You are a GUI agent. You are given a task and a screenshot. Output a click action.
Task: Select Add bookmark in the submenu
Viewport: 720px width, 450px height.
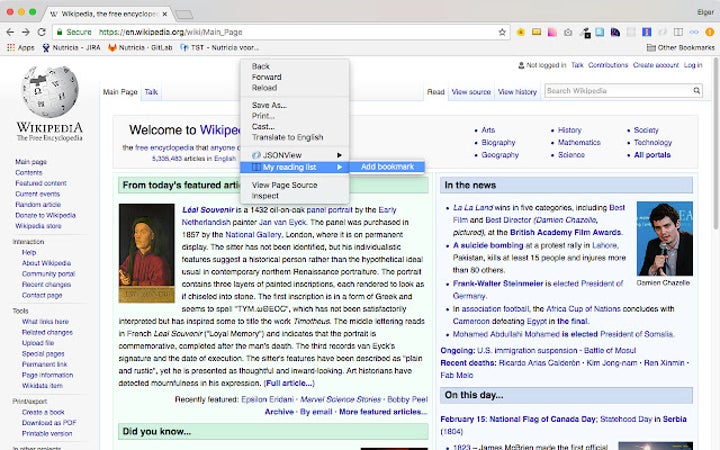(x=387, y=167)
